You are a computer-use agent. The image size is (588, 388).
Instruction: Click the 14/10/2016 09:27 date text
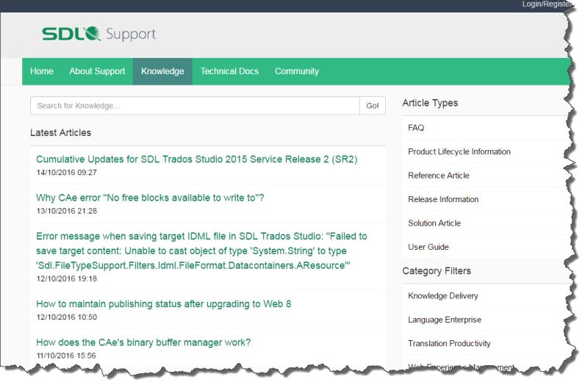[66, 173]
